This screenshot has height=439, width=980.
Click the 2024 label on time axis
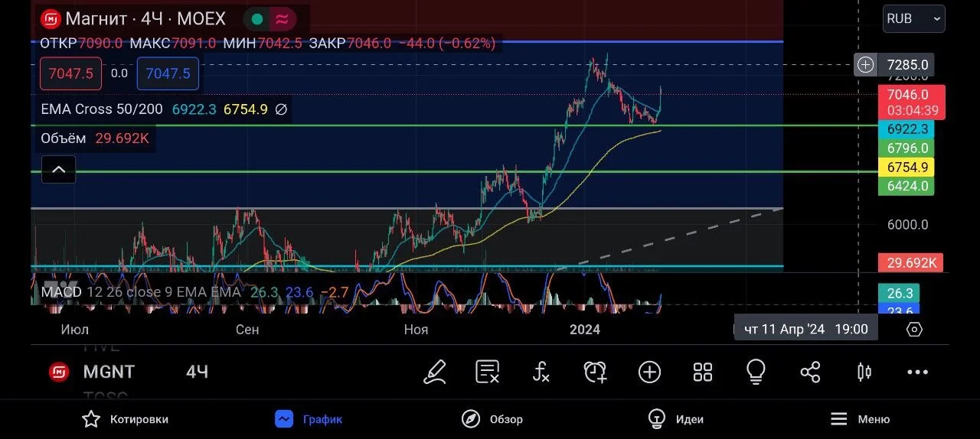[x=585, y=330]
